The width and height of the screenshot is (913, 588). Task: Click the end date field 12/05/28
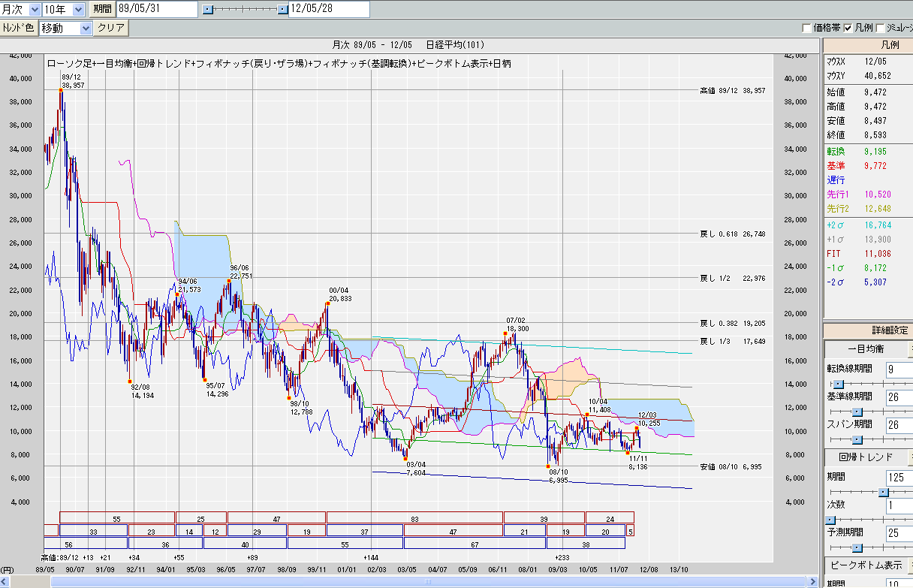pos(329,9)
